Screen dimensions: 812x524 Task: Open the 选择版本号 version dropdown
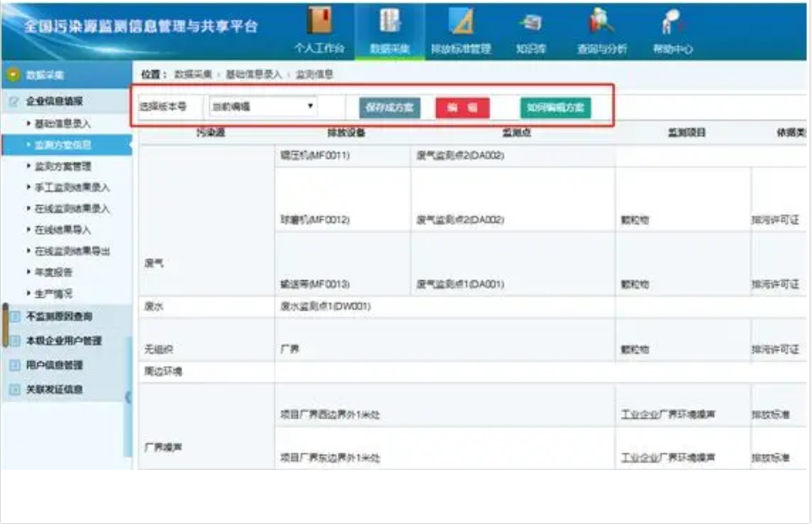coord(263,107)
